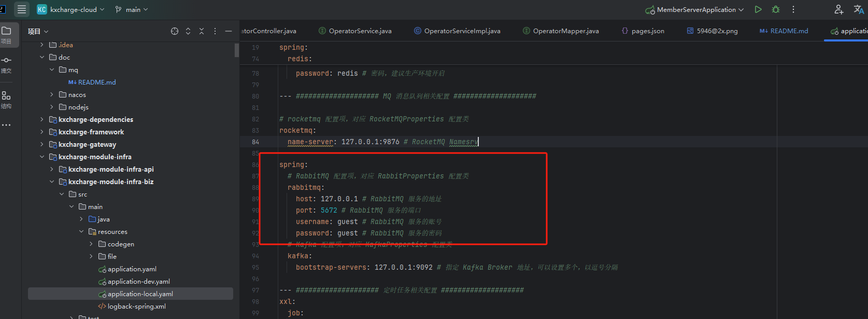This screenshot has width=868, height=319.
Task: Click the project tree vertical scrollbar
Action: [x=237, y=50]
